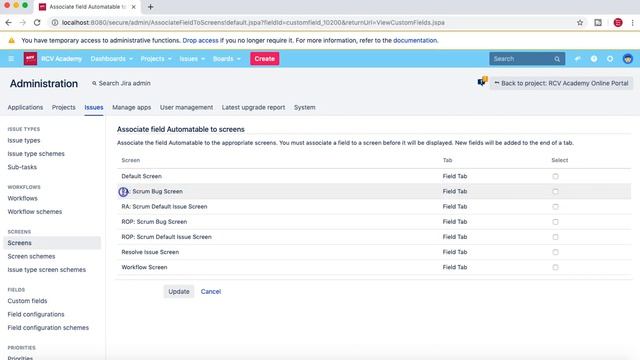Tick the Resolve Issue Screen checkbox
Viewport: 640px width, 360px height.
pos(555,252)
